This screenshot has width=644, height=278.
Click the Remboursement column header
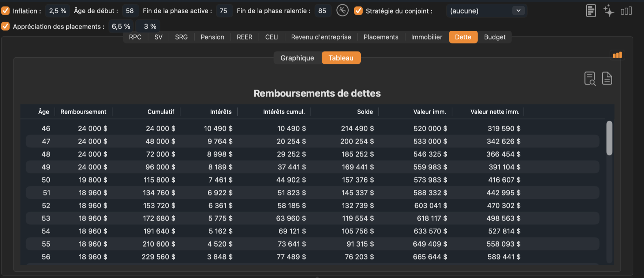tap(83, 112)
